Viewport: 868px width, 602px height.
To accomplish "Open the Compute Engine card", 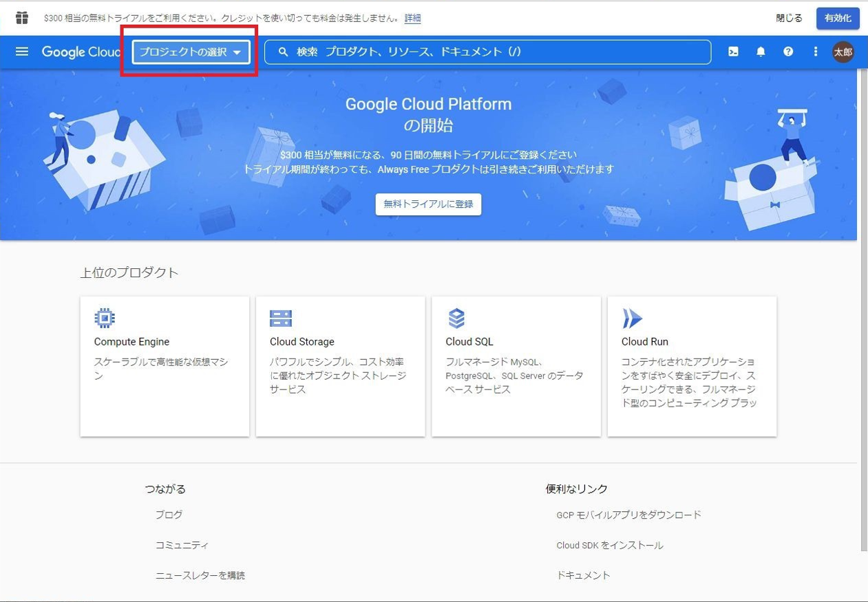I will click(165, 366).
